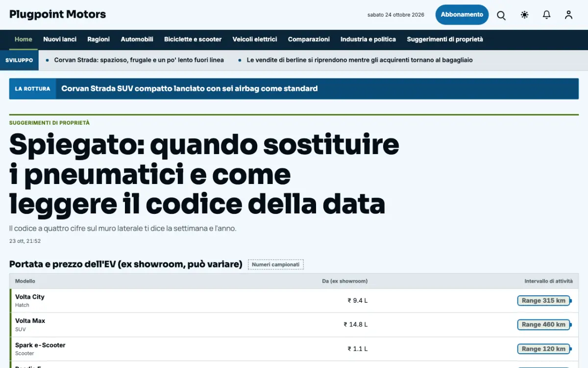Select the Spark e-Scooter row name
This screenshot has width=588, height=368.
(40, 345)
